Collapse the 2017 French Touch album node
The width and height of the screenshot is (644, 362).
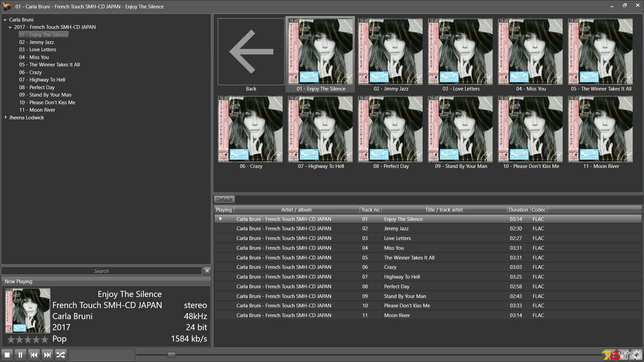(x=10, y=27)
